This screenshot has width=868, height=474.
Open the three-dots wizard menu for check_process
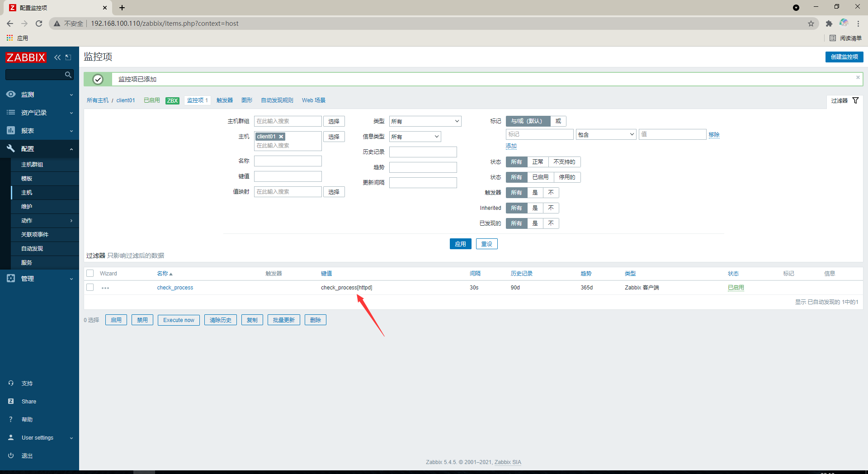click(105, 288)
